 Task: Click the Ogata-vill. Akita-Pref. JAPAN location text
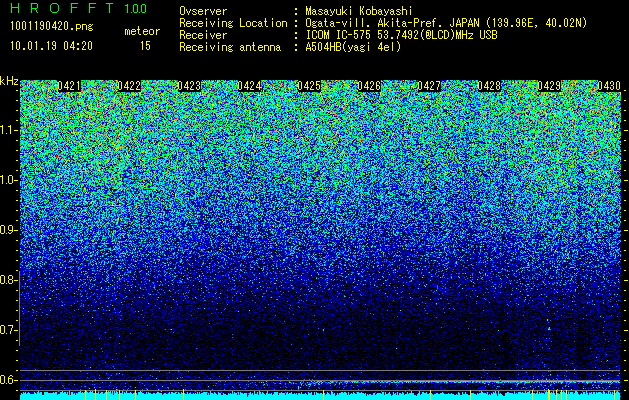[x=446, y=23]
